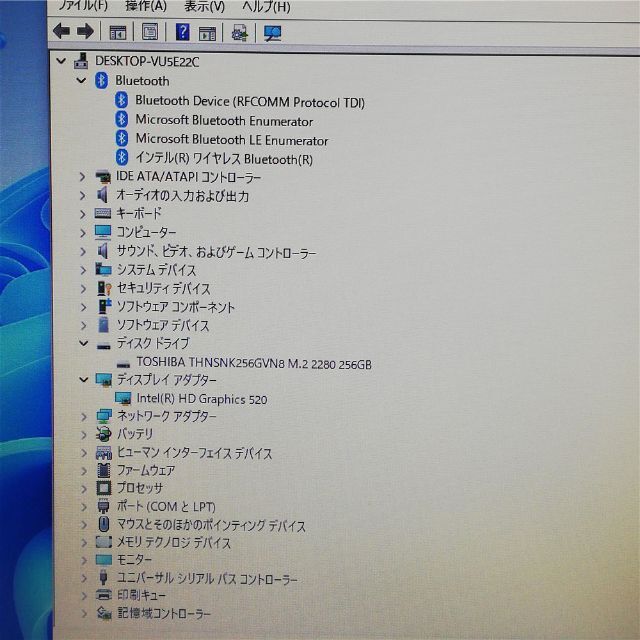Click the モニター category icon
The image size is (640, 640).
(x=104, y=560)
